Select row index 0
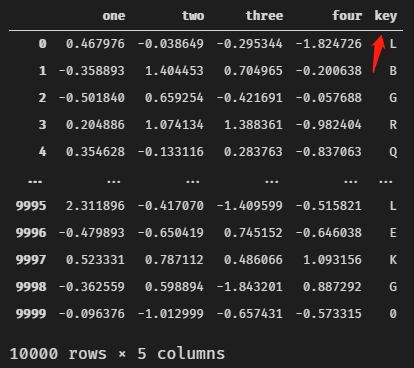 click(42, 44)
